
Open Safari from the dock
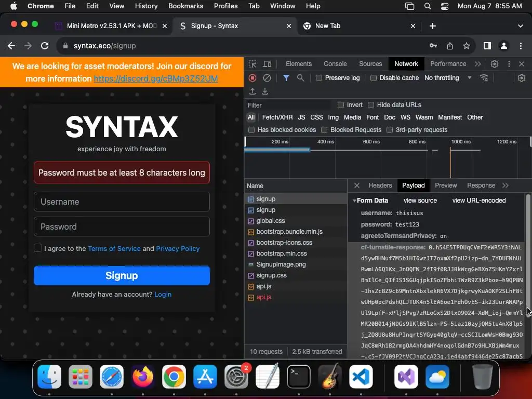tap(112, 377)
